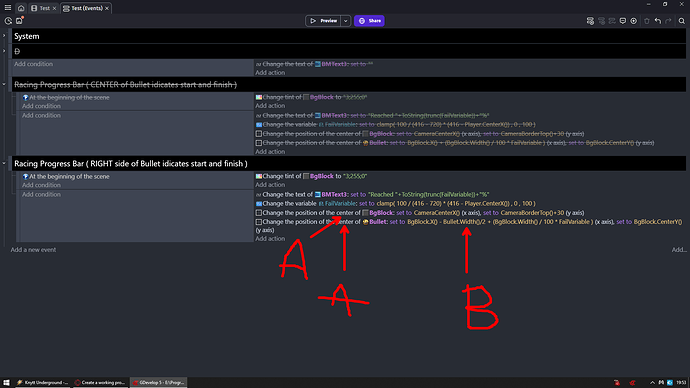Click Add action under struck-through BMText3 set to "" action
690x388 pixels.
point(270,73)
